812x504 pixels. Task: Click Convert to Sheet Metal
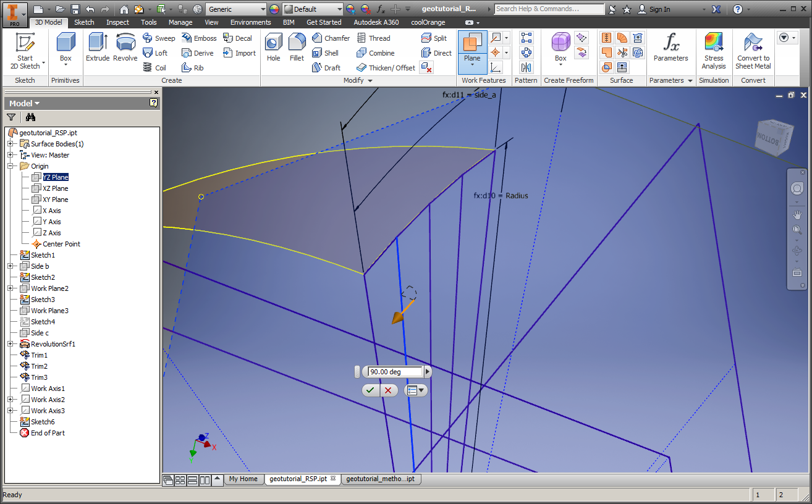tap(753, 51)
